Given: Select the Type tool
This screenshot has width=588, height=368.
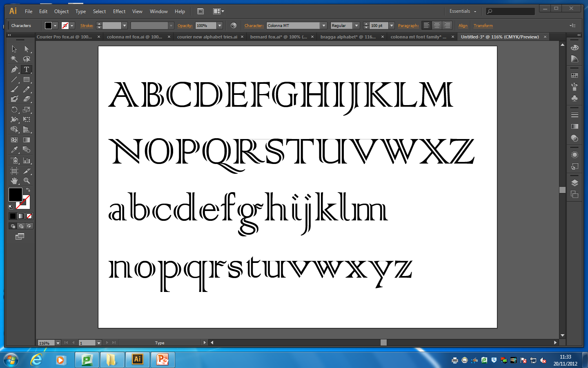Looking at the screenshot, I should [26, 69].
